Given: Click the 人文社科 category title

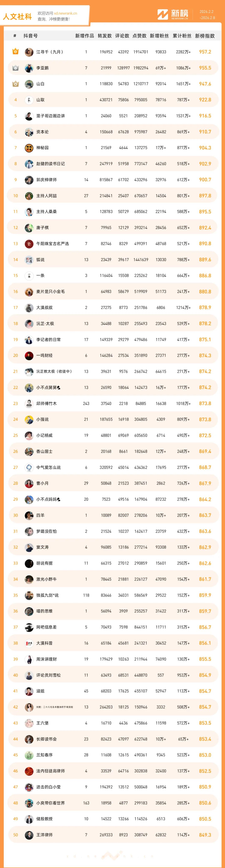Looking at the screenshot, I should coord(17,16).
